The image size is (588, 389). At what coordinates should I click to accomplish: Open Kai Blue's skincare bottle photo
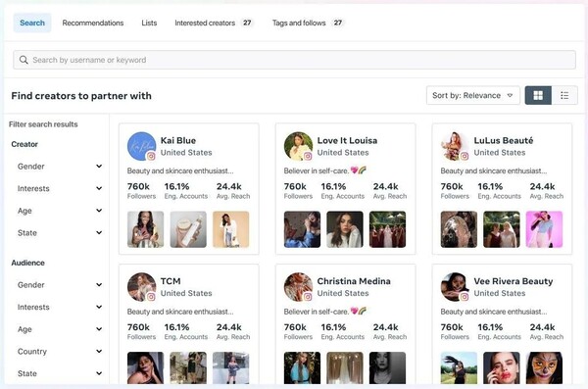coord(188,229)
